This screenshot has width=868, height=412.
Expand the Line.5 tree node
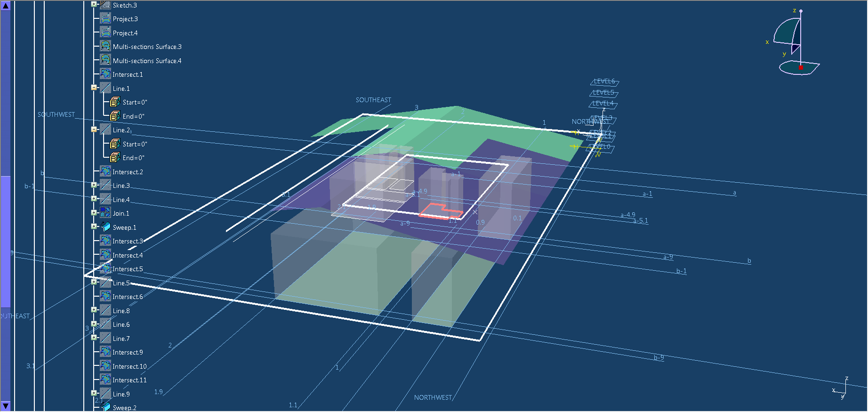click(x=94, y=282)
